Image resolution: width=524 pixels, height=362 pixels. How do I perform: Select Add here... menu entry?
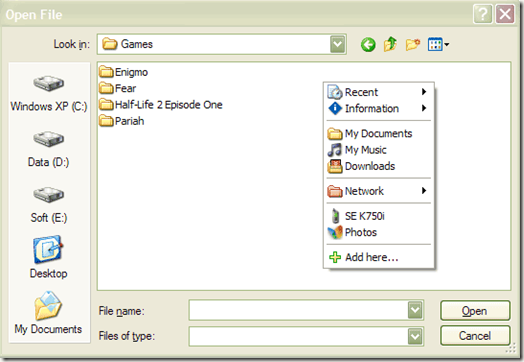coord(379,257)
